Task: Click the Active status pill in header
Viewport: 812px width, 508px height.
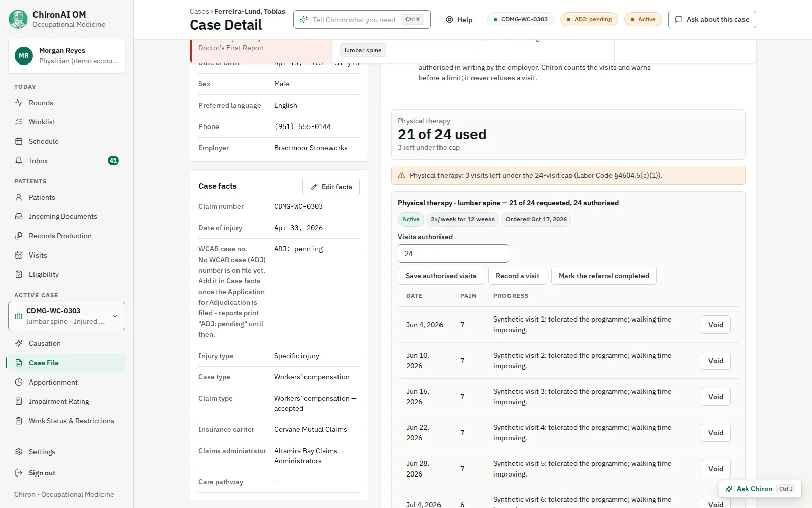Action: tap(643, 19)
